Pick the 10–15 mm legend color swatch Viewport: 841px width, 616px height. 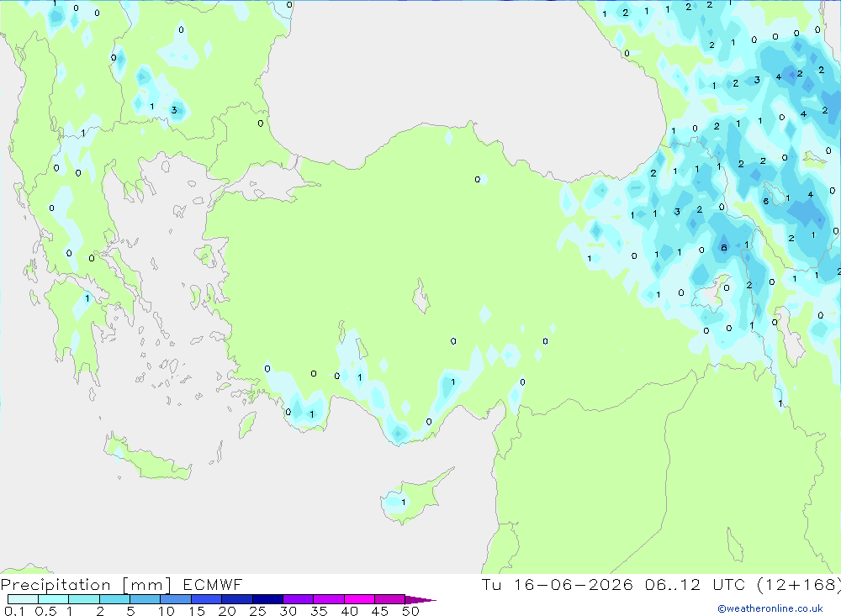click(176, 599)
